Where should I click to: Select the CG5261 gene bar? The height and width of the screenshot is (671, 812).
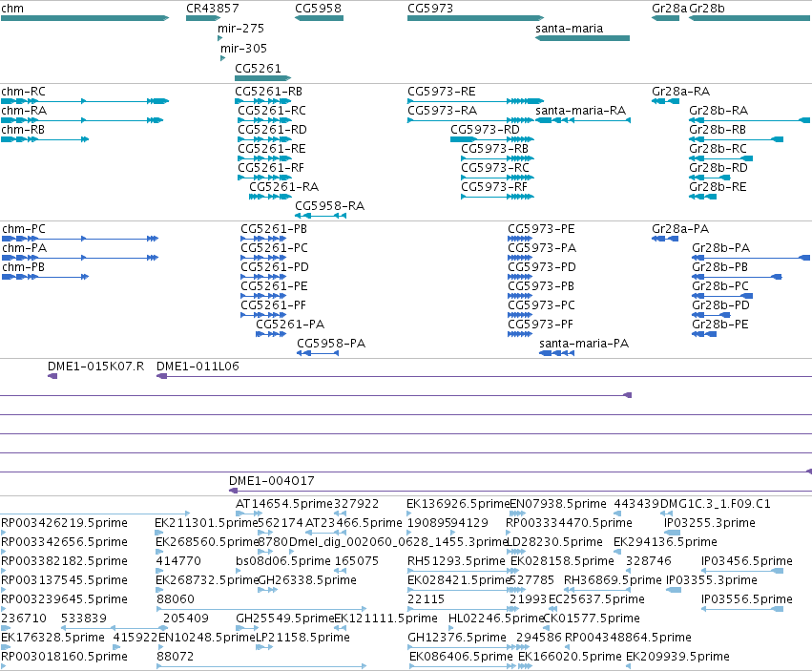point(263,78)
